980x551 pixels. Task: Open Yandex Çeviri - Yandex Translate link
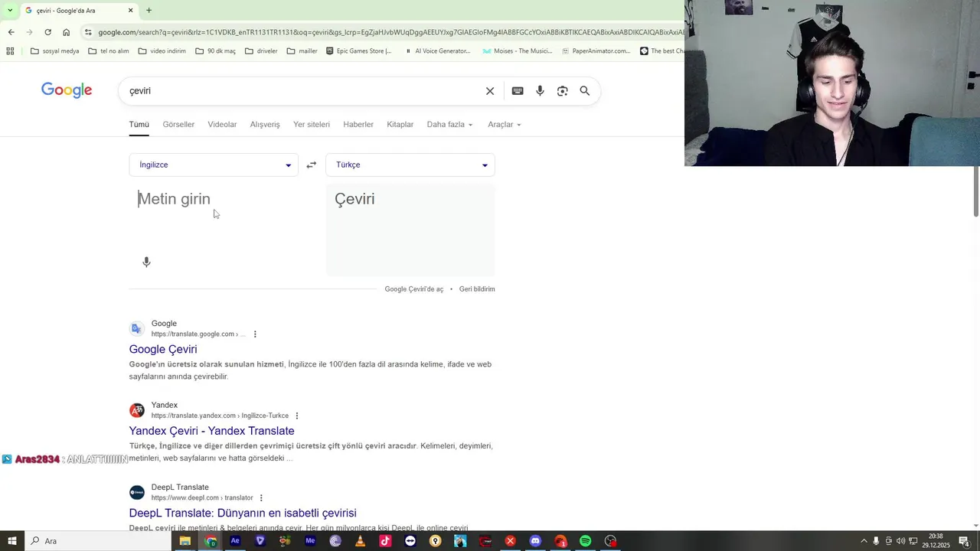(211, 431)
